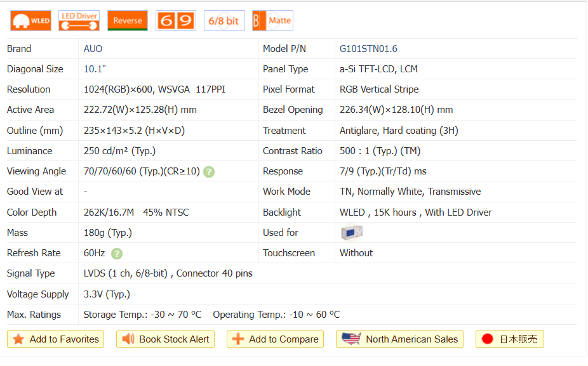Select the orange Reverse badge icon
Image resolution: width=588 pixels, height=366 pixels.
coord(128,21)
